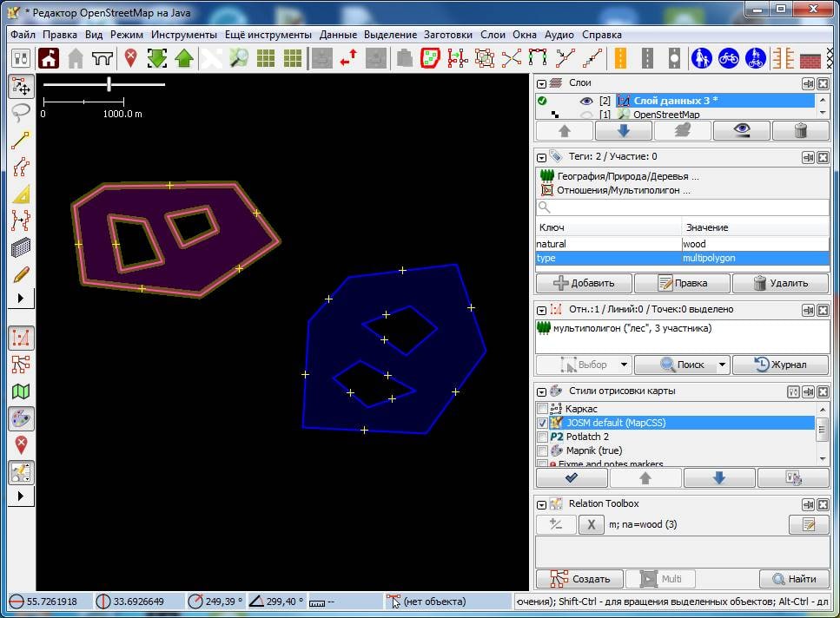The height and width of the screenshot is (618, 840).
Task: Select the lasso selection tool
Action: 21,114
